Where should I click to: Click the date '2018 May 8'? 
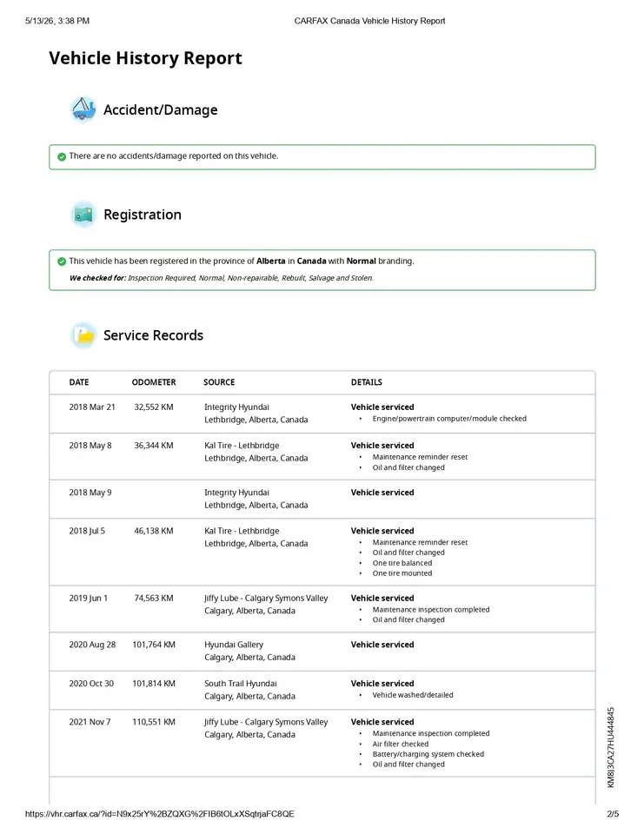(x=90, y=445)
